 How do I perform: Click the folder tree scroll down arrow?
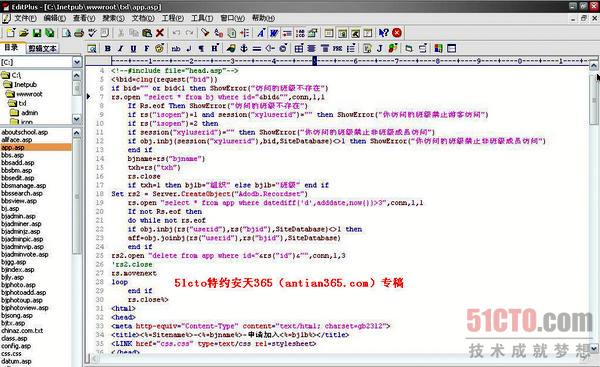pos(77,119)
